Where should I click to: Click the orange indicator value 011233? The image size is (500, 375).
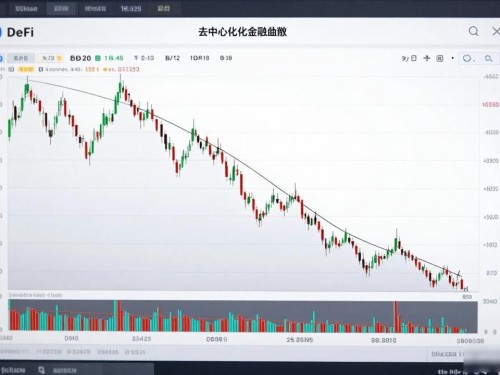click(128, 69)
